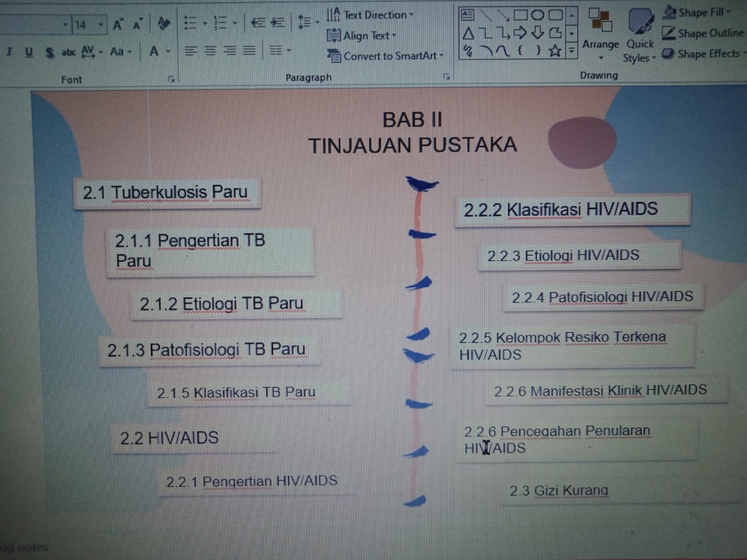Image resolution: width=747 pixels, height=560 pixels.
Task: Open the Text Direction menu
Action: point(371,14)
